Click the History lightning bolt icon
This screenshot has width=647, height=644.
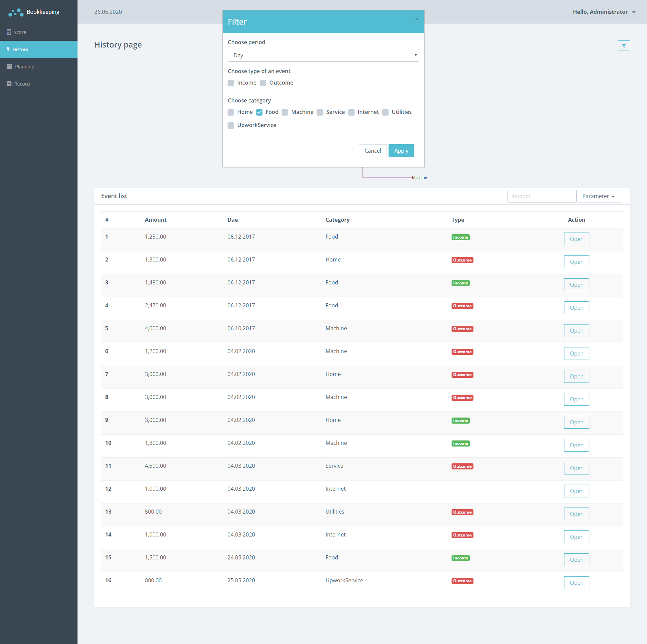point(8,50)
